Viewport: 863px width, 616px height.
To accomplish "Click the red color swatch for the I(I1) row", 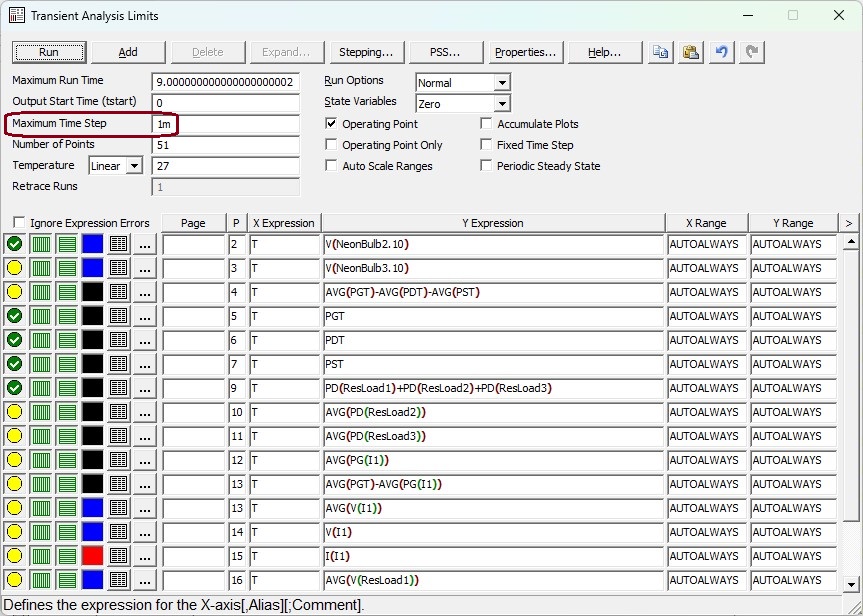I will point(92,556).
